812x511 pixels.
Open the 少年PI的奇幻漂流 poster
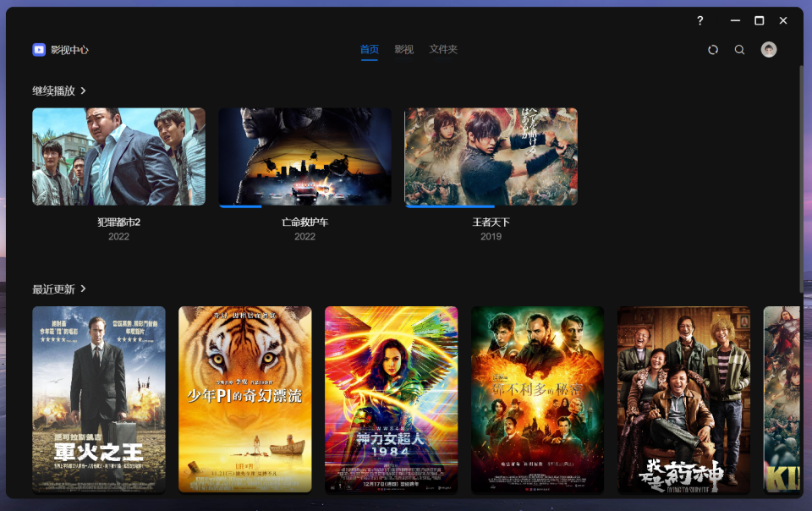point(245,399)
